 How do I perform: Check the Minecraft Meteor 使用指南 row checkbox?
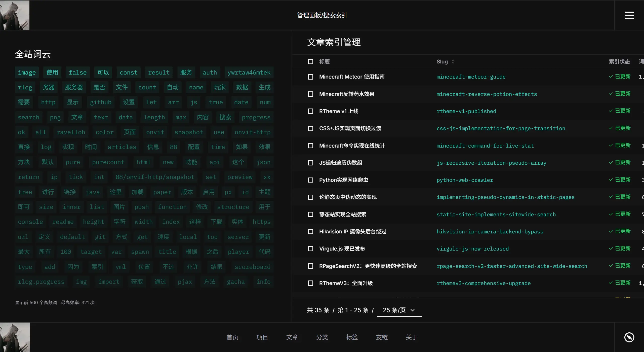(311, 77)
